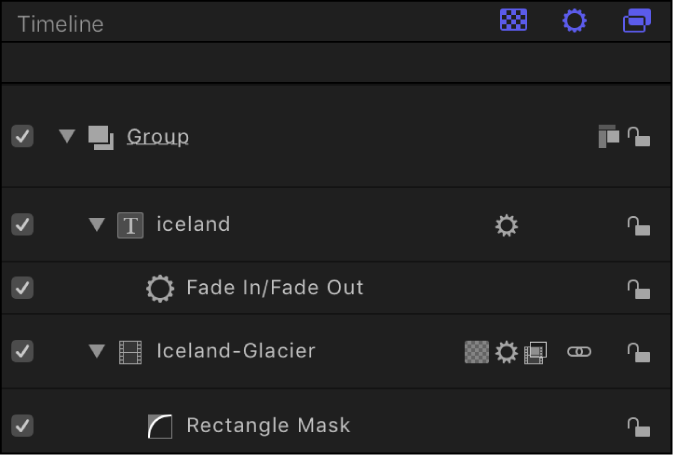This screenshot has width=673, height=455.
Task: Select the Timeline panel title
Action: (x=60, y=23)
